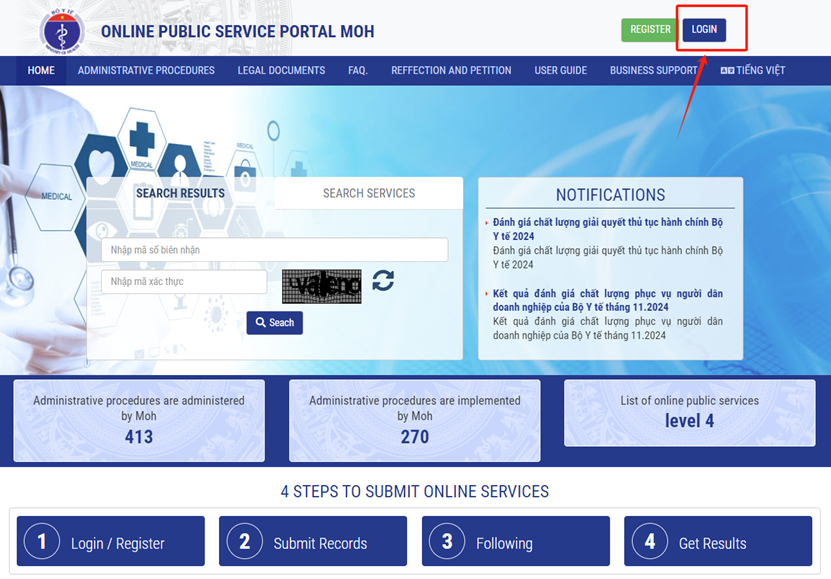Open the HOME menu item
The image size is (831, 579).
coord(41,70)
